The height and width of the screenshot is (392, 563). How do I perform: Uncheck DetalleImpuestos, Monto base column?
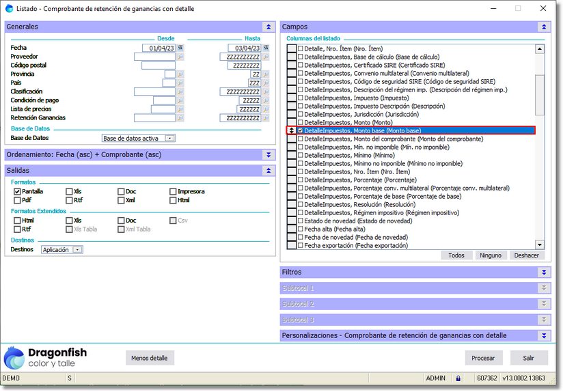coord(301,130)
